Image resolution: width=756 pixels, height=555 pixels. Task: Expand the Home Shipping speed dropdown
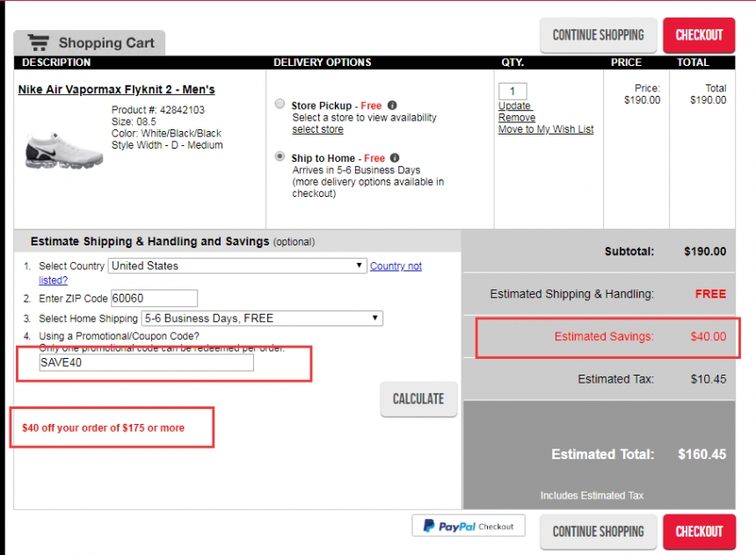click(261, 318)
